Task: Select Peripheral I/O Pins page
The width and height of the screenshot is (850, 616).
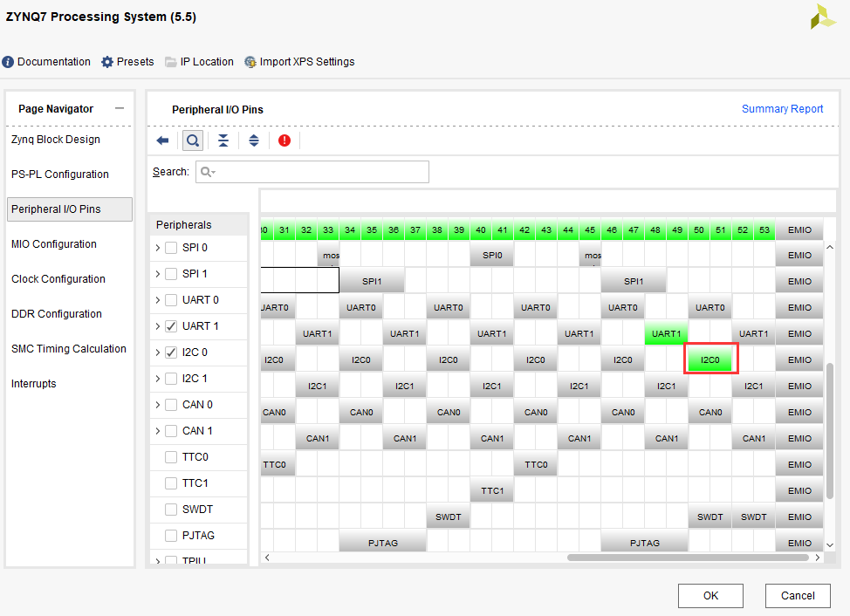Action: (x=70, y=209)
